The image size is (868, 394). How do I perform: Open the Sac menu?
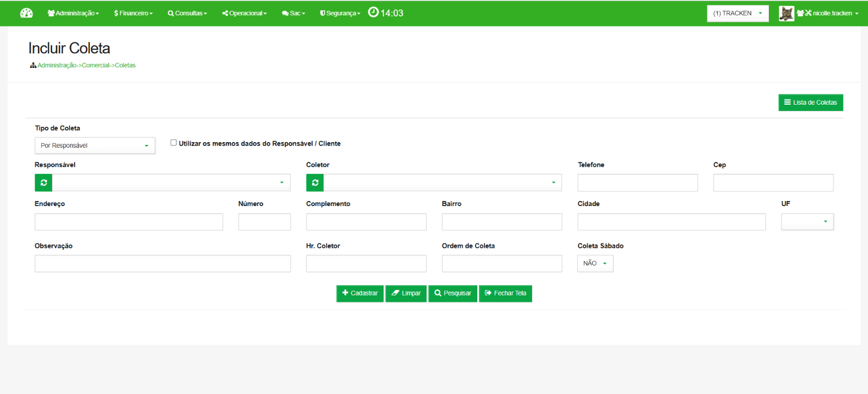coord(294,13)
